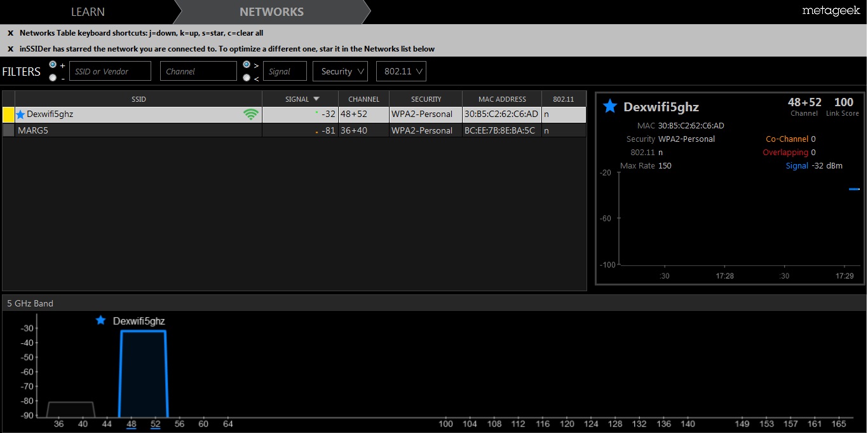Open the Security filter dropdown

(340, 71)
